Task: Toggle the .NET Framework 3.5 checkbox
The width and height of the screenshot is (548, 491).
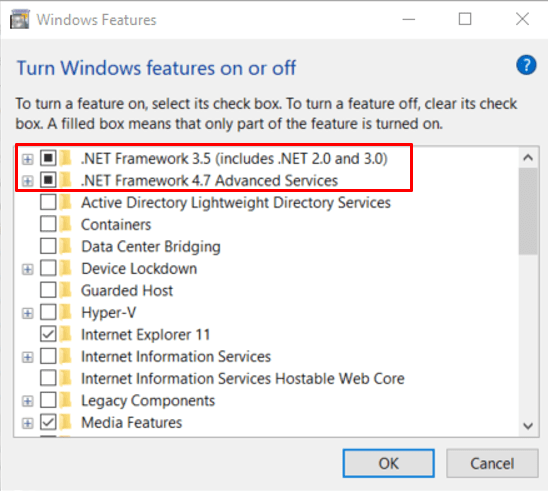Action: pyautogui.click(x=48, y=158)
